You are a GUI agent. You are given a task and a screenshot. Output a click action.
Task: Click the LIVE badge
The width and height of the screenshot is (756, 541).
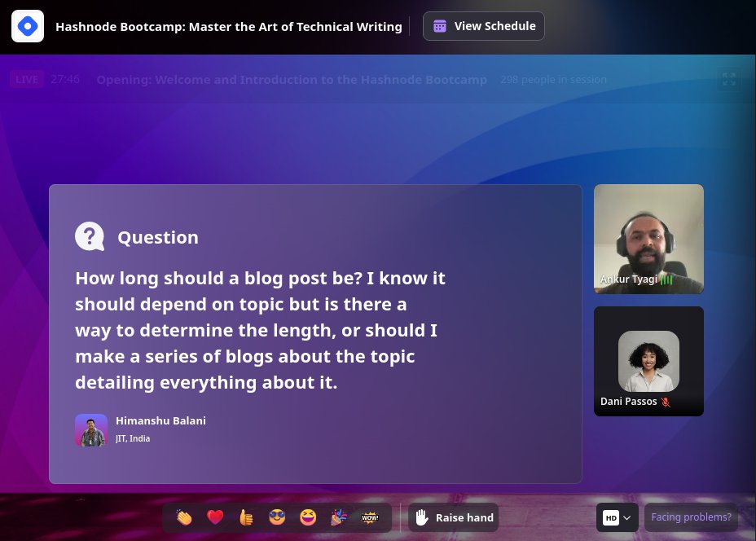point(27,79)
